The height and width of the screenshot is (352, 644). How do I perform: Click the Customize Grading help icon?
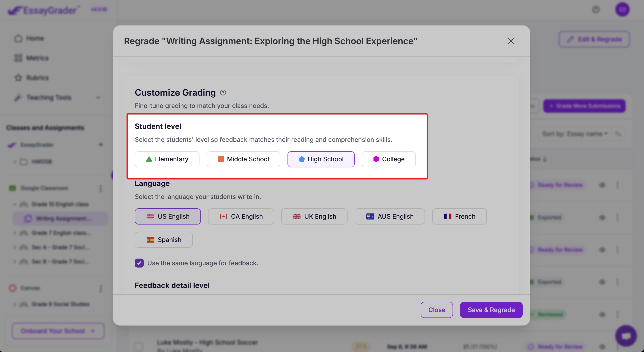click(x=223, y=93)
